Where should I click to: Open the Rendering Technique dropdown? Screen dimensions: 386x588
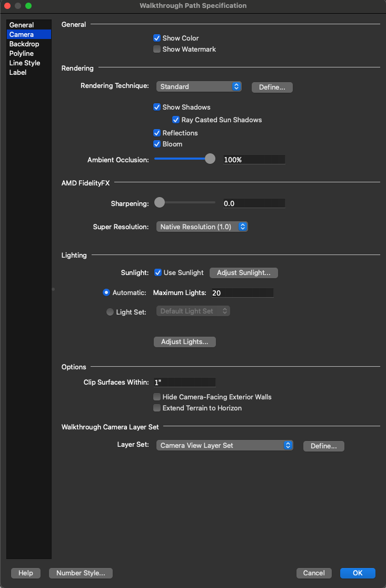click(x=199, y=86)
